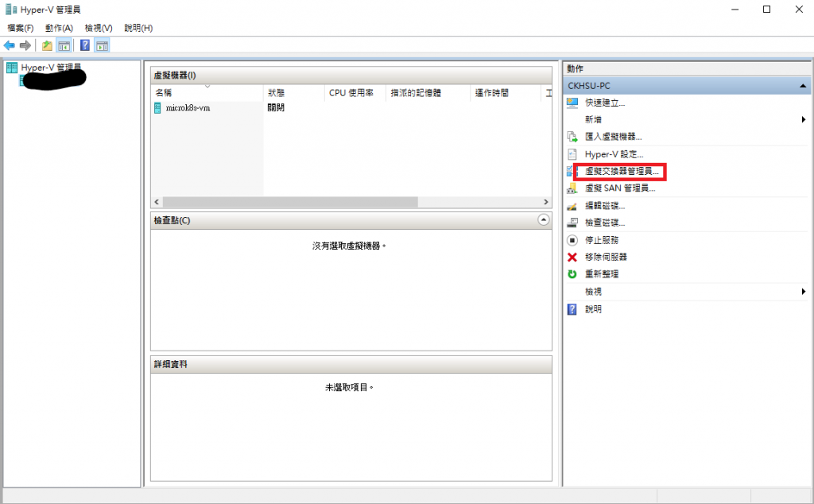814x504 pixels.
Task: Open the blue Help toolbar icon
Action: pyautogui.click(x=85, y=45)
